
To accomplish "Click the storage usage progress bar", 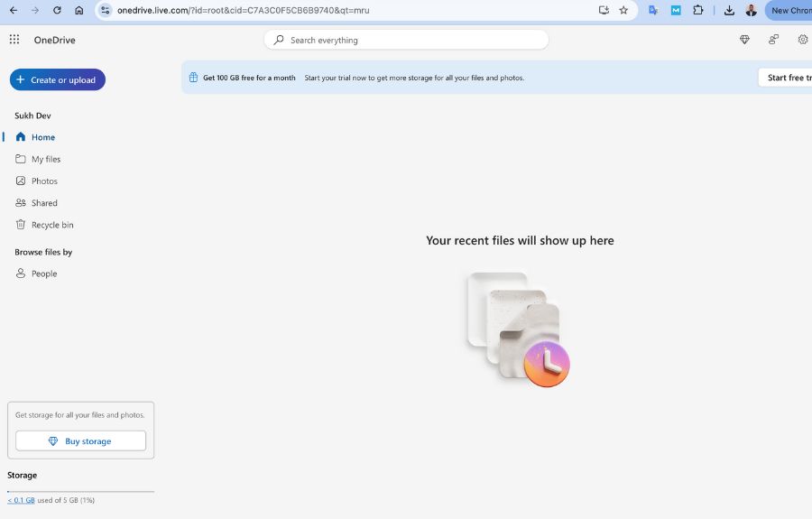I will click(x=81, y=491).
